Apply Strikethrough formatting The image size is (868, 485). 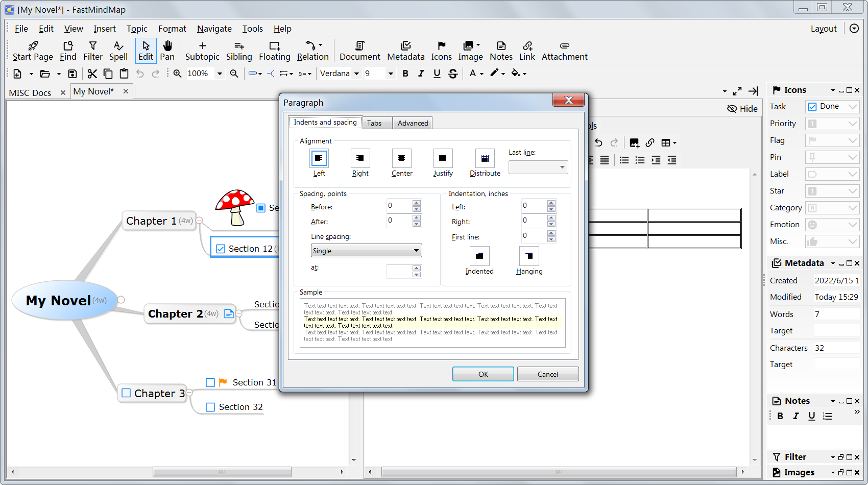[x=453, y=74]
